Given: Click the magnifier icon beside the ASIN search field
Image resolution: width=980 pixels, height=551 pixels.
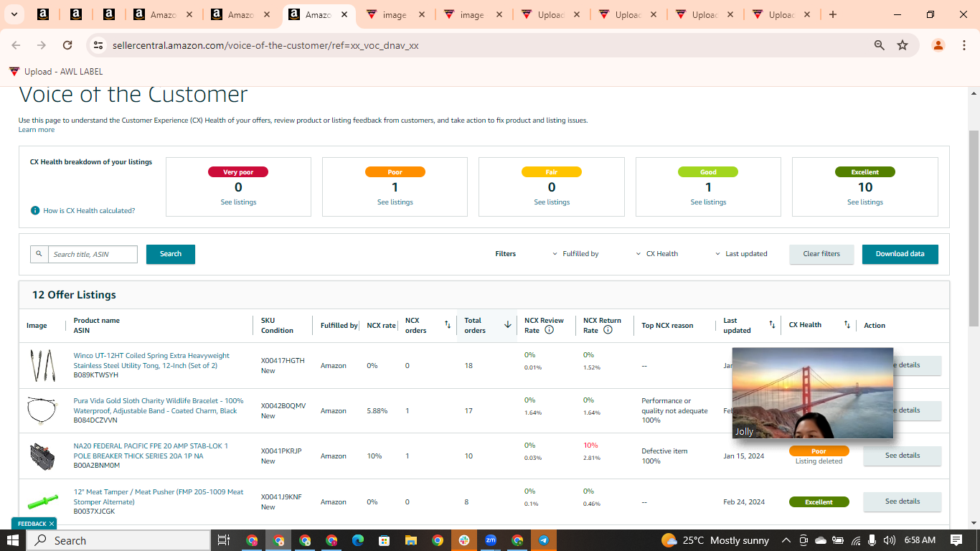Looking at the screenshot, I should tap(39, 254).
